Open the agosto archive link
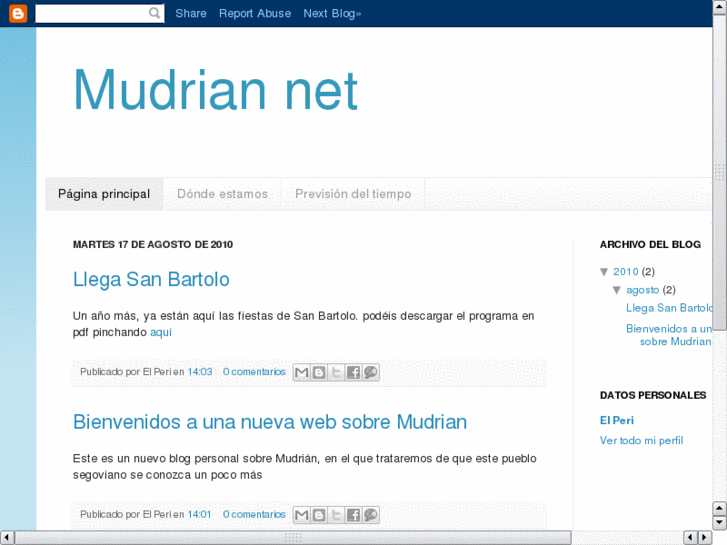 [x=643, y=290]
